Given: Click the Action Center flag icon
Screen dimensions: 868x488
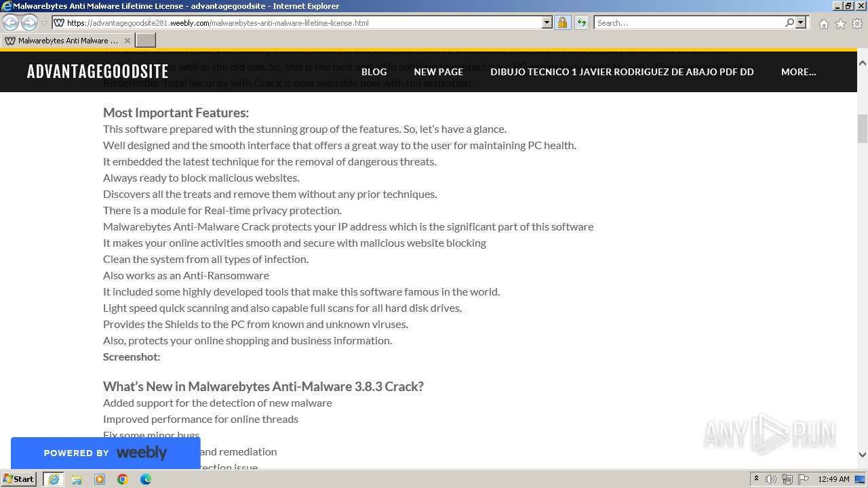Looking at the screenshot, I should pos(804,479).
